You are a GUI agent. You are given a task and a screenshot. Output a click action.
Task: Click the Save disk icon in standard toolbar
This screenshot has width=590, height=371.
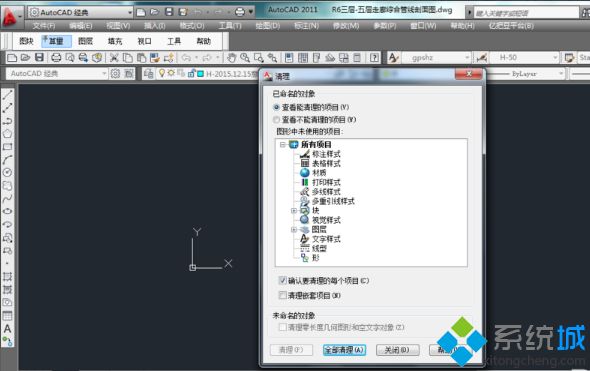click(40, 58)
